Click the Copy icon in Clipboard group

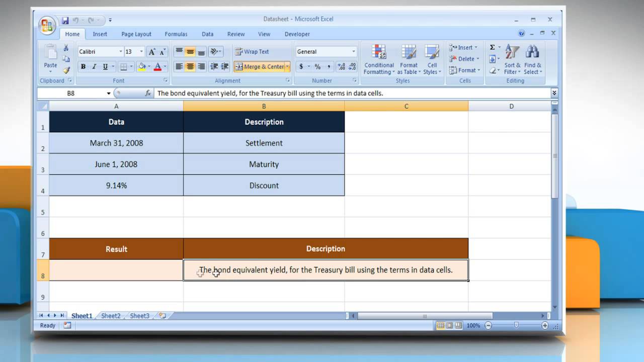[x=66, y=59]
